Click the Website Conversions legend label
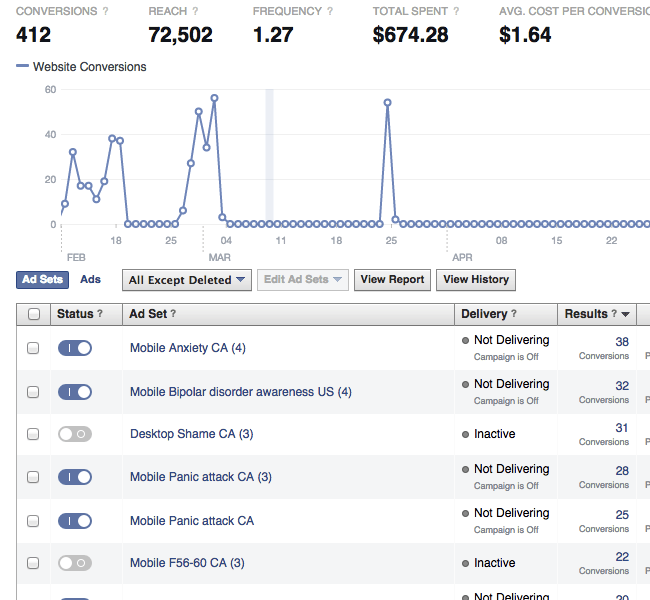 pos(90,67)
